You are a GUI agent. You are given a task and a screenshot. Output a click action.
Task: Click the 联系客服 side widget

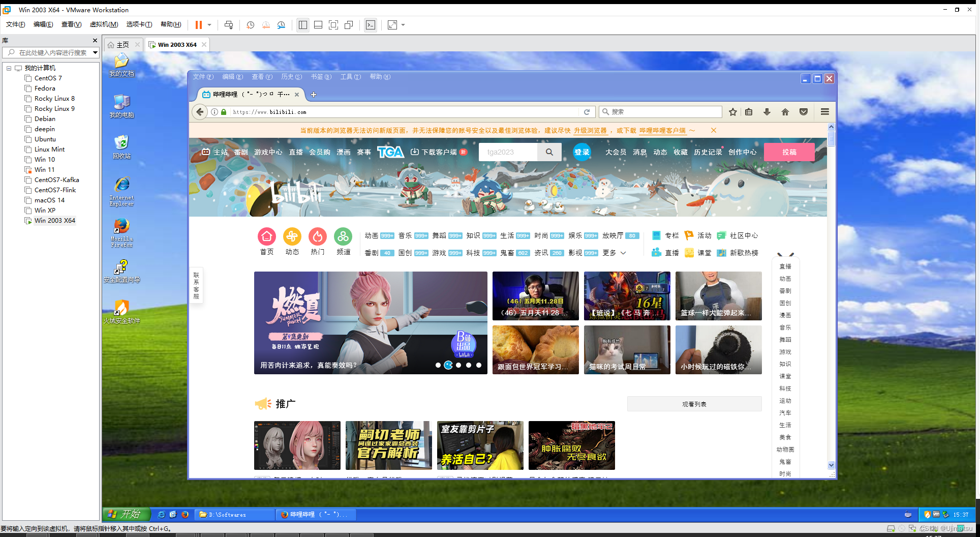(196, 285)
